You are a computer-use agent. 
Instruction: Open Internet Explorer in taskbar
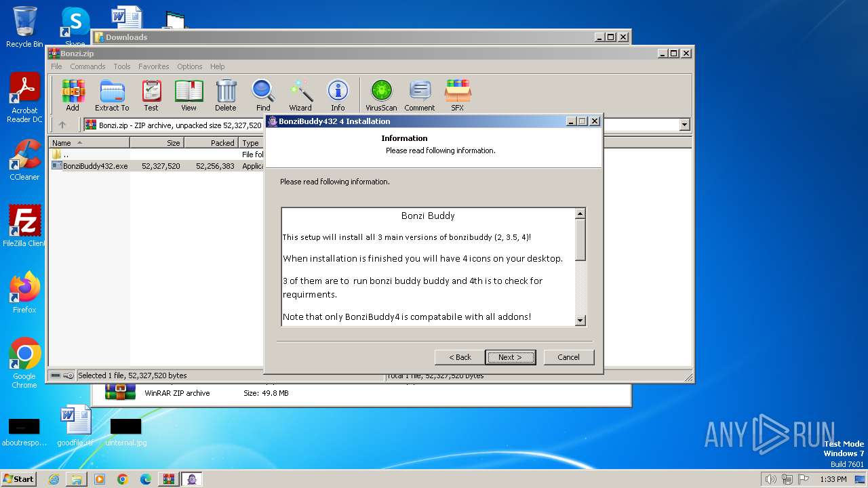pos(54,479)
